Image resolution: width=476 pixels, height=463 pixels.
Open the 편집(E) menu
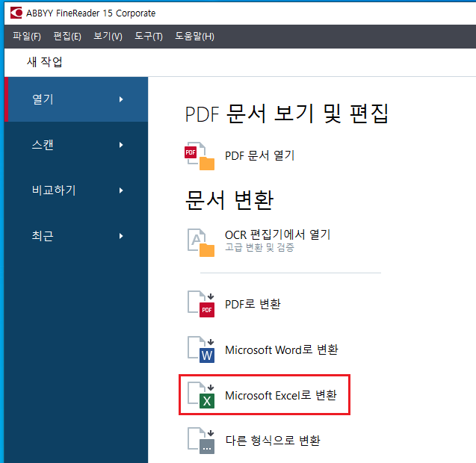pos(67,37)
